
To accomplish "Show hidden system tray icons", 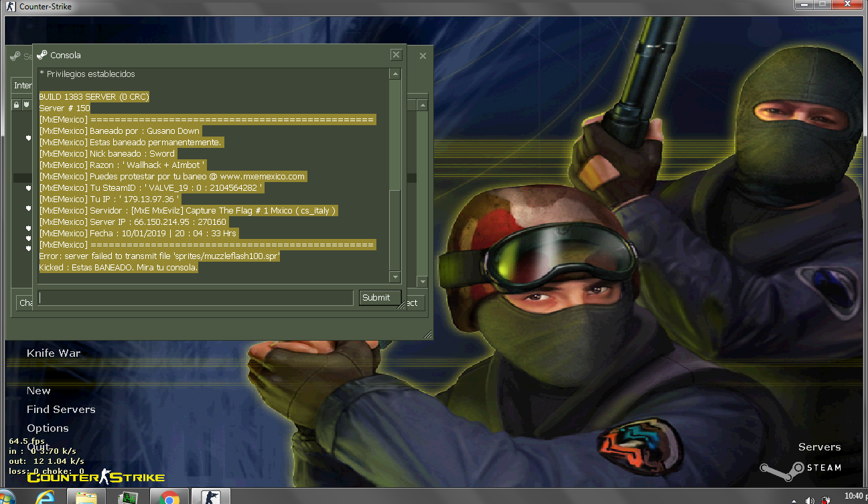I will click(794, 500).
